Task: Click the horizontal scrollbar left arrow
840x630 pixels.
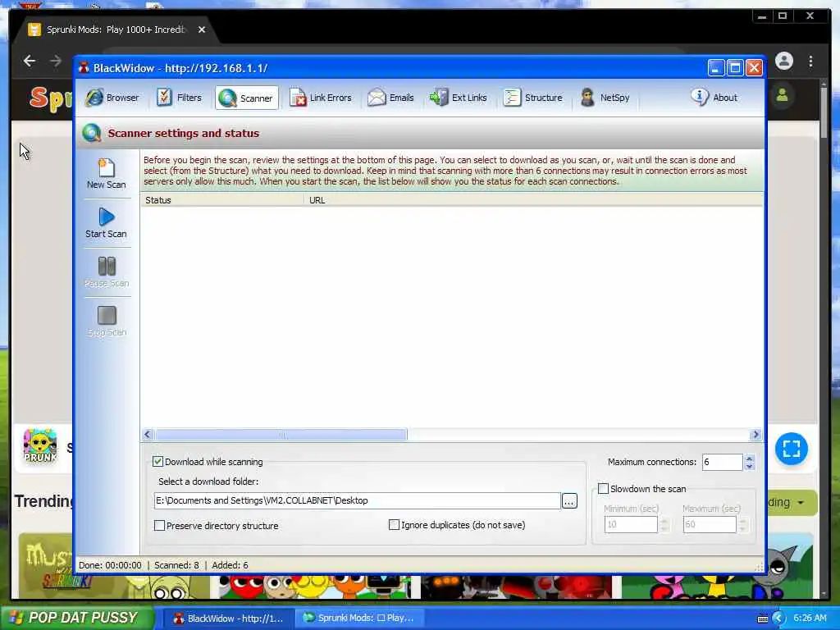Action: pos(148,435)
